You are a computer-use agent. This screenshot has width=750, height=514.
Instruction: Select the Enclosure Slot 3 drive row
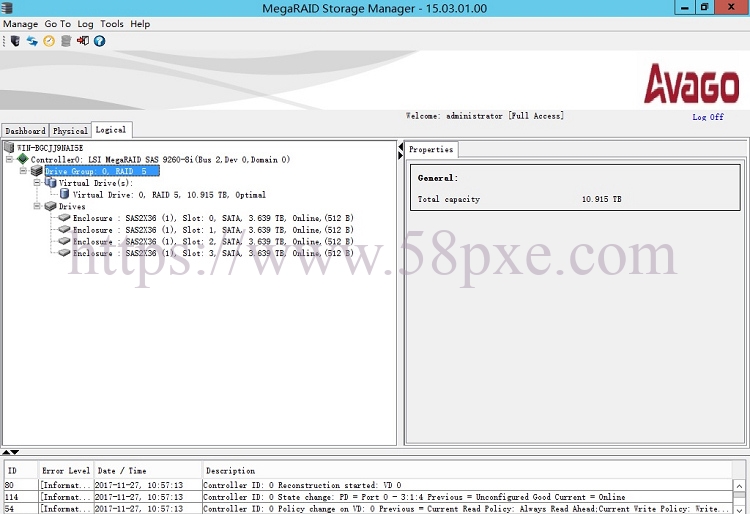(213, 253)
